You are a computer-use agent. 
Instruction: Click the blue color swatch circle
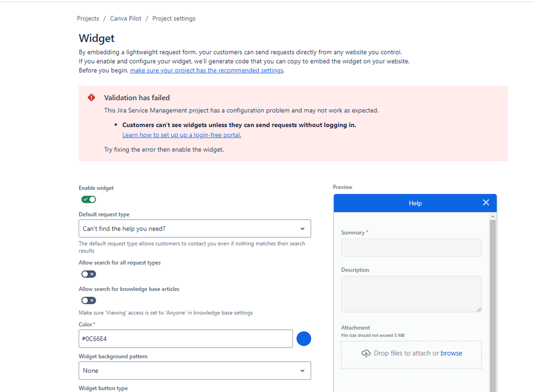[x=304, y=339]
